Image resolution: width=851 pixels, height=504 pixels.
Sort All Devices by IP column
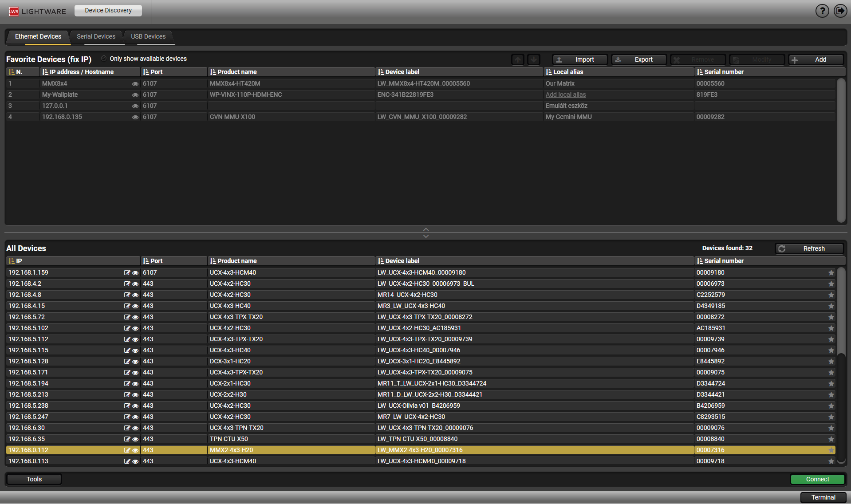point(73,261)
